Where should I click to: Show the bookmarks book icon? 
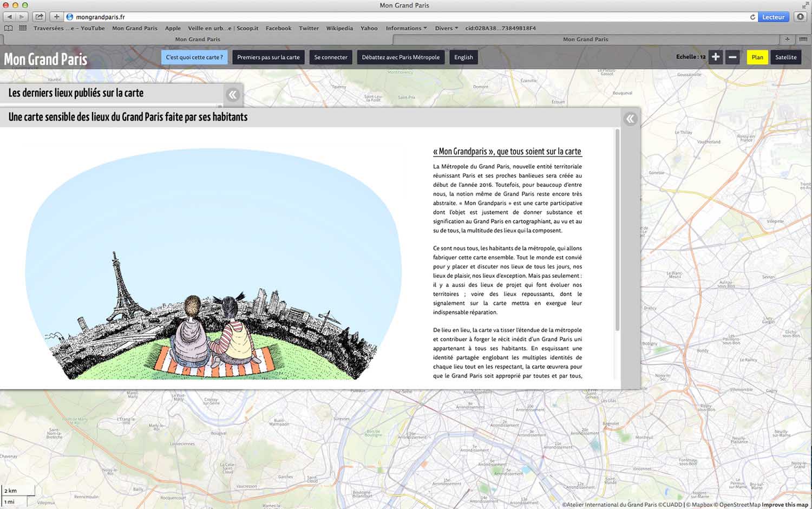coord(8,28)
